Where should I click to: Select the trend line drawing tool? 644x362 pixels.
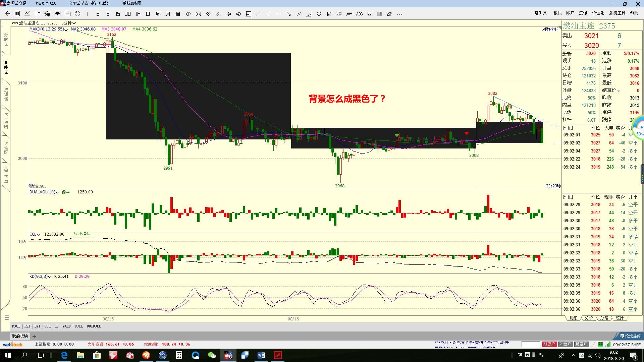pyautogui.click(x=258, y=14)
